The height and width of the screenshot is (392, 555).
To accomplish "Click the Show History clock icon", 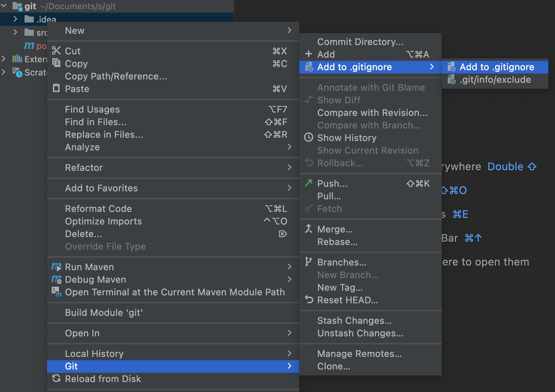I will click(x=309, y=137).
